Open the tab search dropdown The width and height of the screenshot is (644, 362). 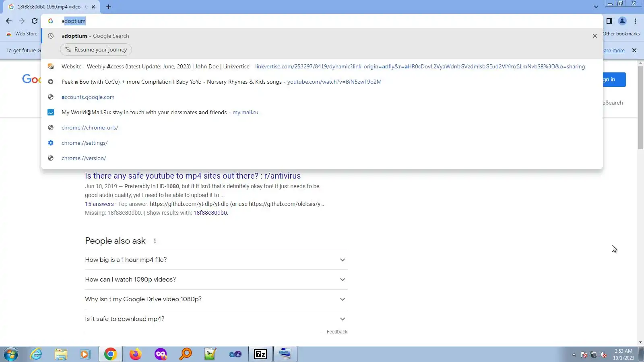click(596, 7)
